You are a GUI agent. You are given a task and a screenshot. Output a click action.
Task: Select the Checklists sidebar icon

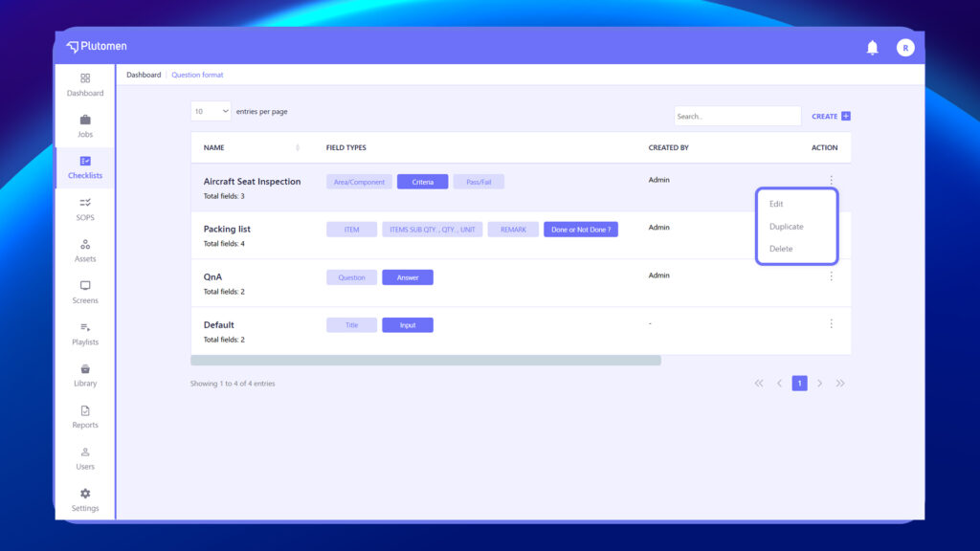(x=85, y=161)
